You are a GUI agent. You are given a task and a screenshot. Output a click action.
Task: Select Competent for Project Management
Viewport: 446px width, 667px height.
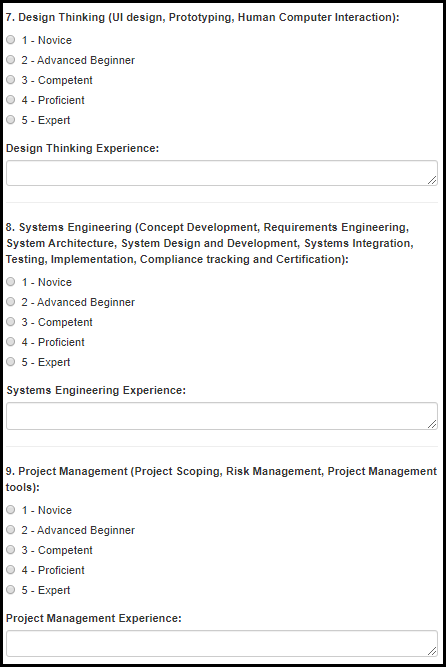(11, 550)
